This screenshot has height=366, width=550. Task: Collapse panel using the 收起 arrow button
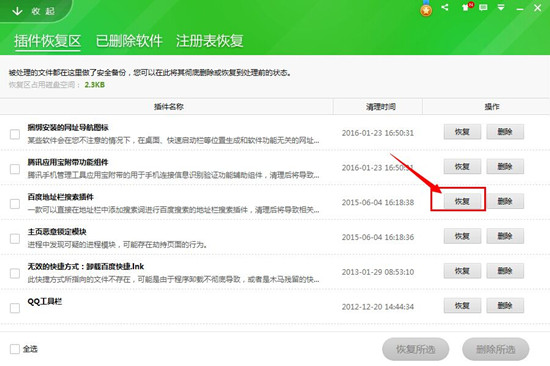(x=33, y=11)
